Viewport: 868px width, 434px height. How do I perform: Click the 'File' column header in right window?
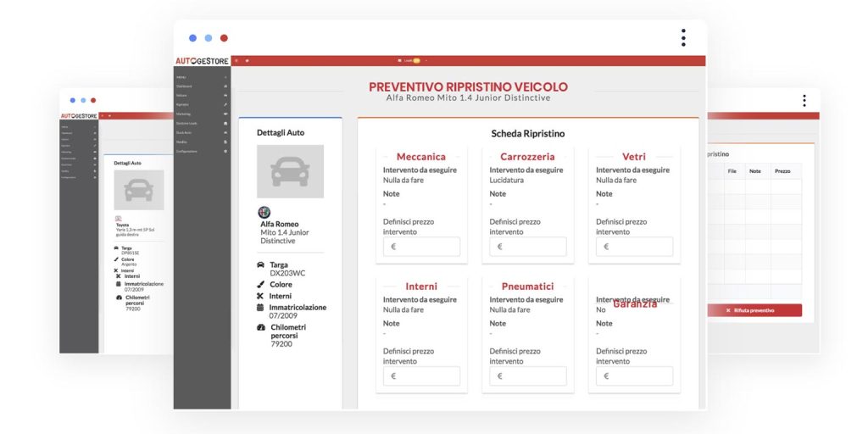(732, 171)
